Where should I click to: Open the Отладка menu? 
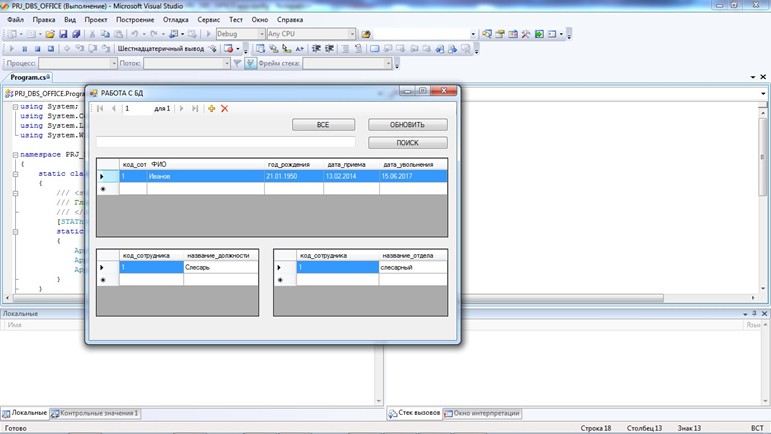click(x=176, y=20)
